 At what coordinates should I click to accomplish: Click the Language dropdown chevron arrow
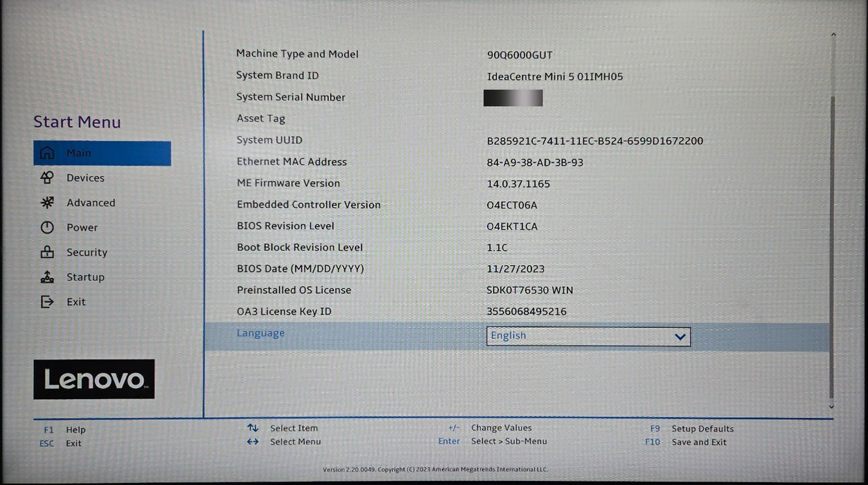[x=680, y=337]
